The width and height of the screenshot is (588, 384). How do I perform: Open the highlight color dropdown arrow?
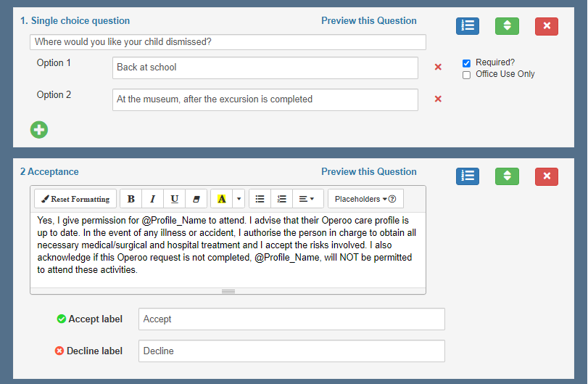coord(239,199)
